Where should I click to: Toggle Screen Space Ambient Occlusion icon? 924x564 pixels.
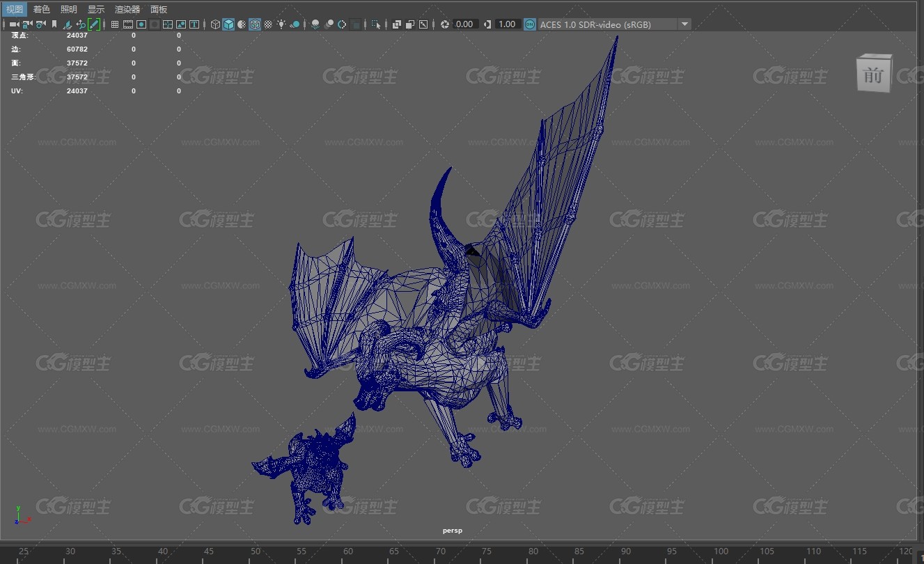(315, 24)
